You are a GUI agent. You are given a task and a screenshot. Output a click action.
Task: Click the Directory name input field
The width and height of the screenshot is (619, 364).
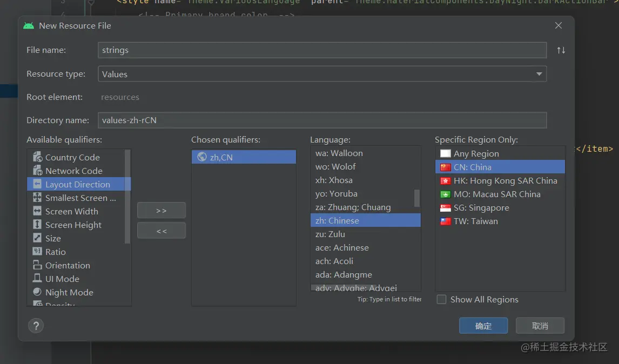pos(322,120)
